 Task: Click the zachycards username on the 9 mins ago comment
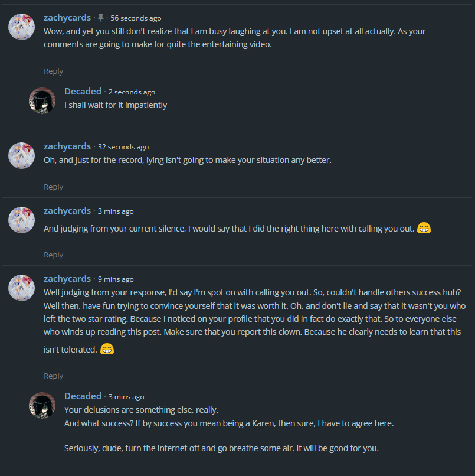click(67, 279)
